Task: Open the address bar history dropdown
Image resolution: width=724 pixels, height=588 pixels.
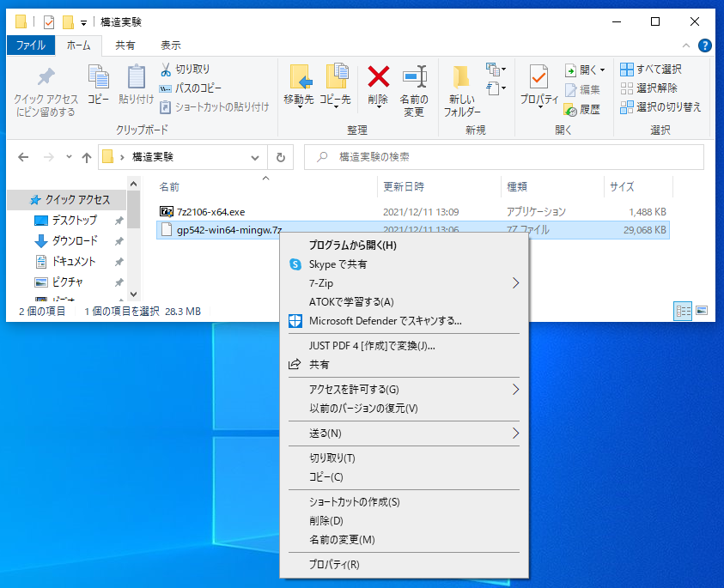Action: [x=255, y=158]
